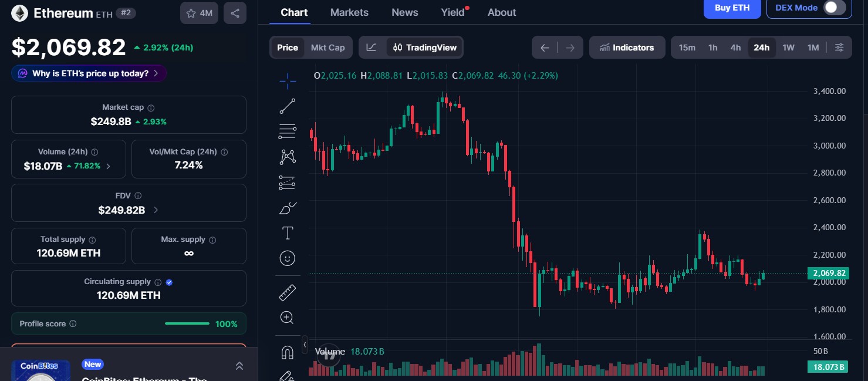Expand the Volume 24h details chevron
Image resolution: width=868 pixels, height=381 pixels.
coord(108,166)
